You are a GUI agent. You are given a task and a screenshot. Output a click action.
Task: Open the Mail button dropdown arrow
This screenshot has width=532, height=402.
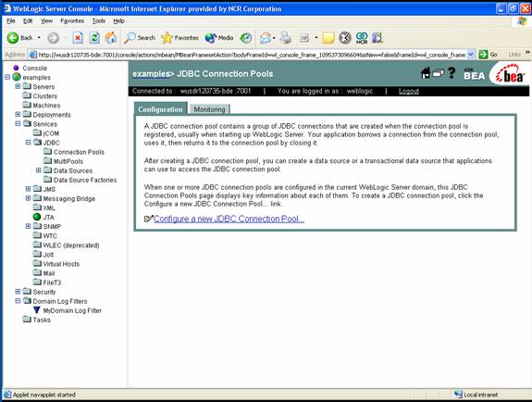pos(274,38)
